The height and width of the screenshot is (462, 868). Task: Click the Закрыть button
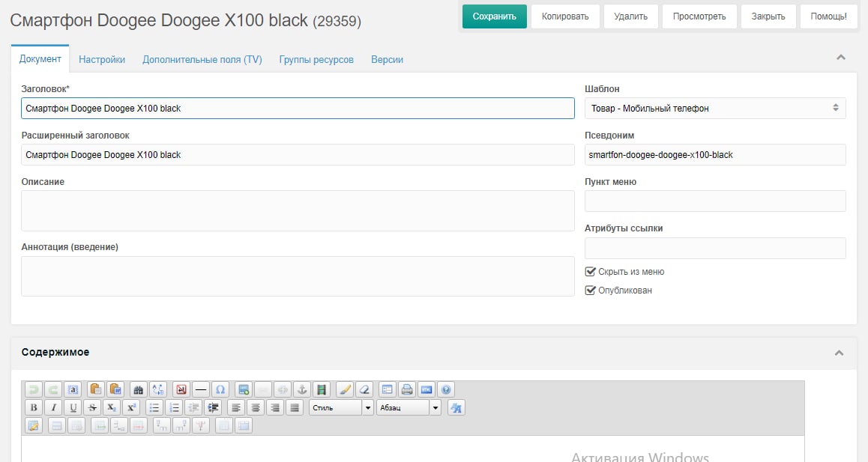[768, 16]
